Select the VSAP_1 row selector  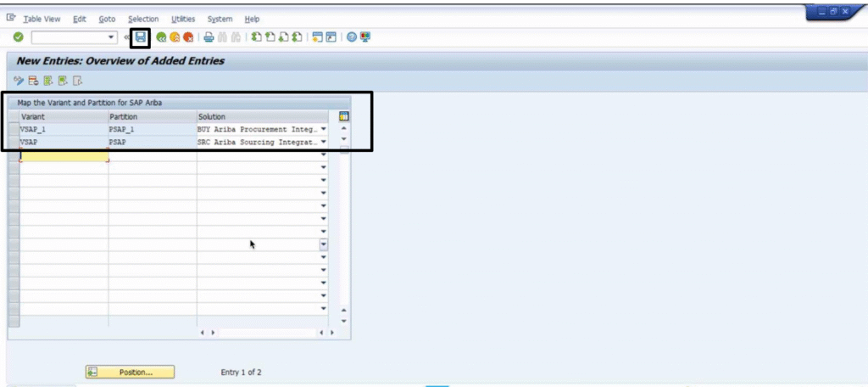14,129
